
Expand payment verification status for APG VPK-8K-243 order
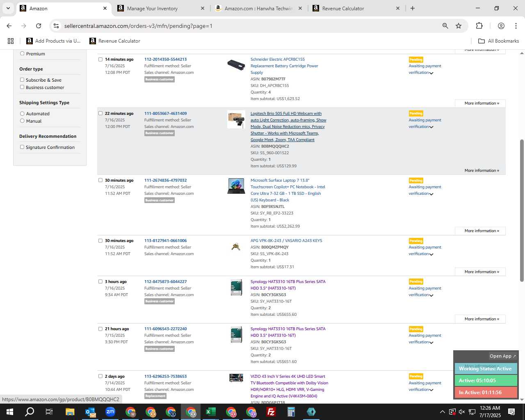[431, 254]
